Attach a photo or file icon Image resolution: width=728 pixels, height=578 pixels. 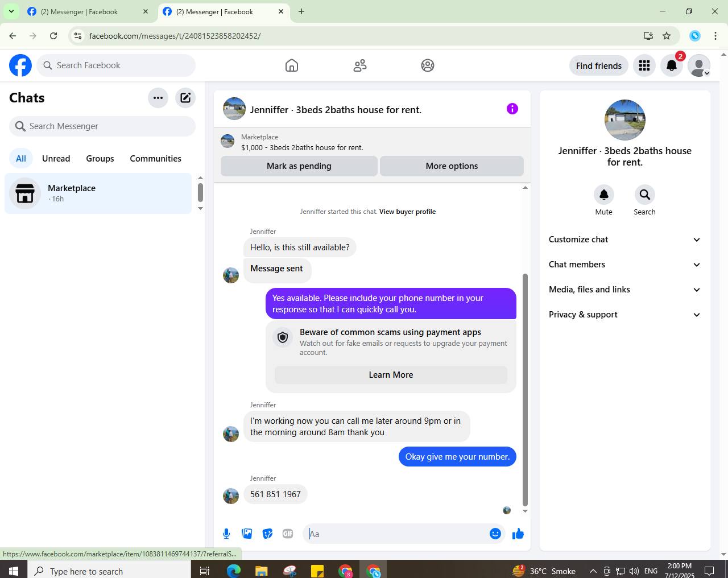pyautogui.click(x=247, y=534)
